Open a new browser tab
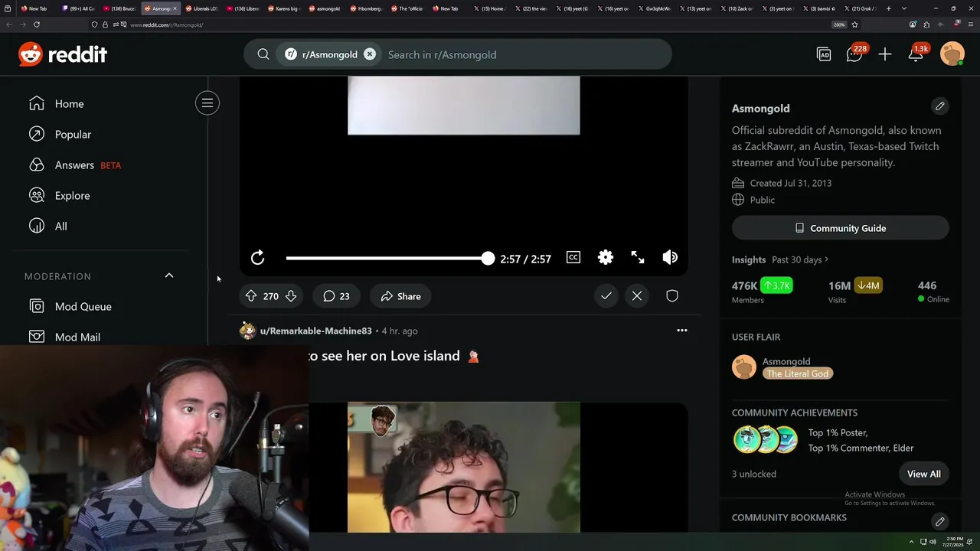The width and height of the screenshot is (980, 551). click(888, 8)
